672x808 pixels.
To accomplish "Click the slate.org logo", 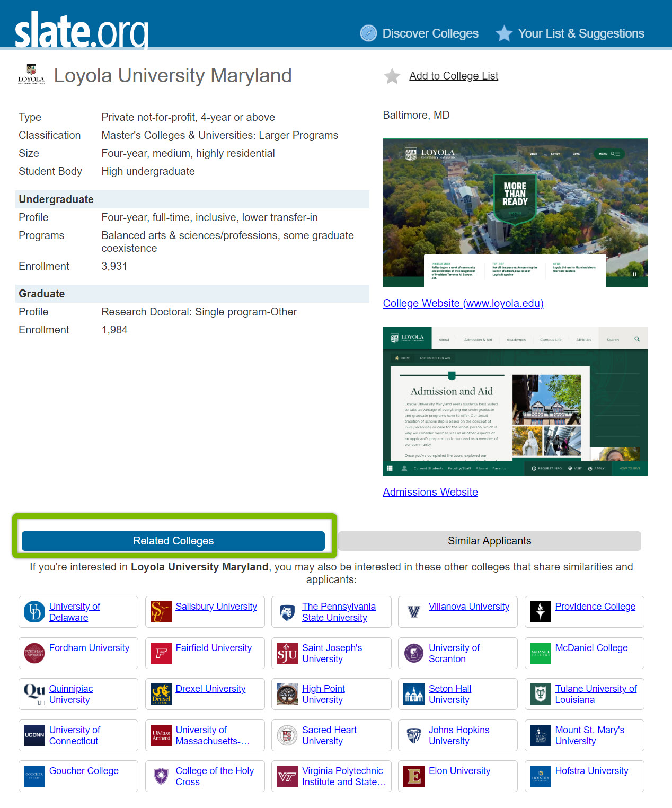I will [82, 30].
